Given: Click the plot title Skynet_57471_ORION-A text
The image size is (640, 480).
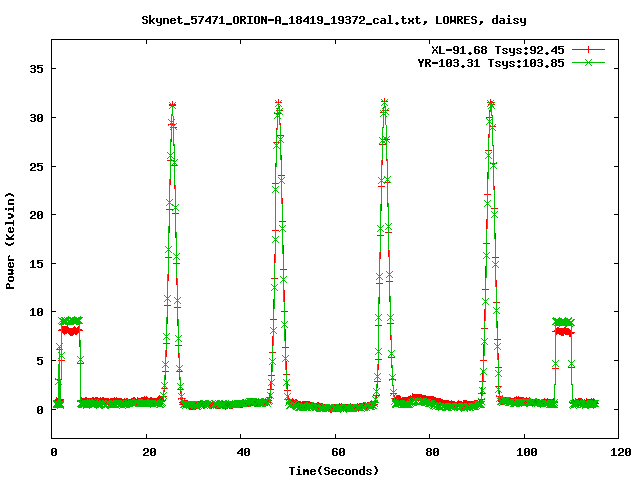Looking at the screenshot, I should coord(334,20).
